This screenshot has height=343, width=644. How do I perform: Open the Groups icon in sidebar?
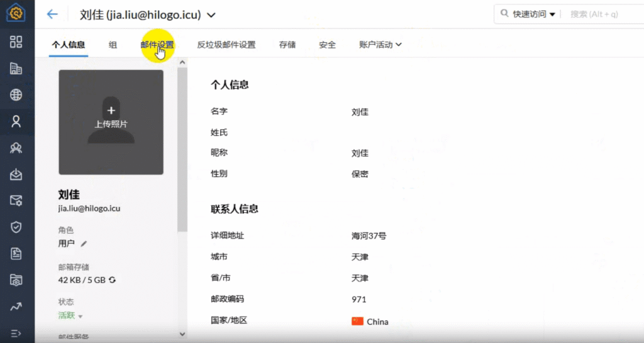coord(16,149)
